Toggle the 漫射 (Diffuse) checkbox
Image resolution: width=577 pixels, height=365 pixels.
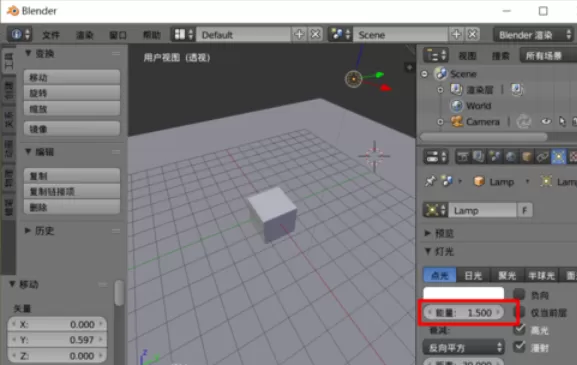coord(519,347)
